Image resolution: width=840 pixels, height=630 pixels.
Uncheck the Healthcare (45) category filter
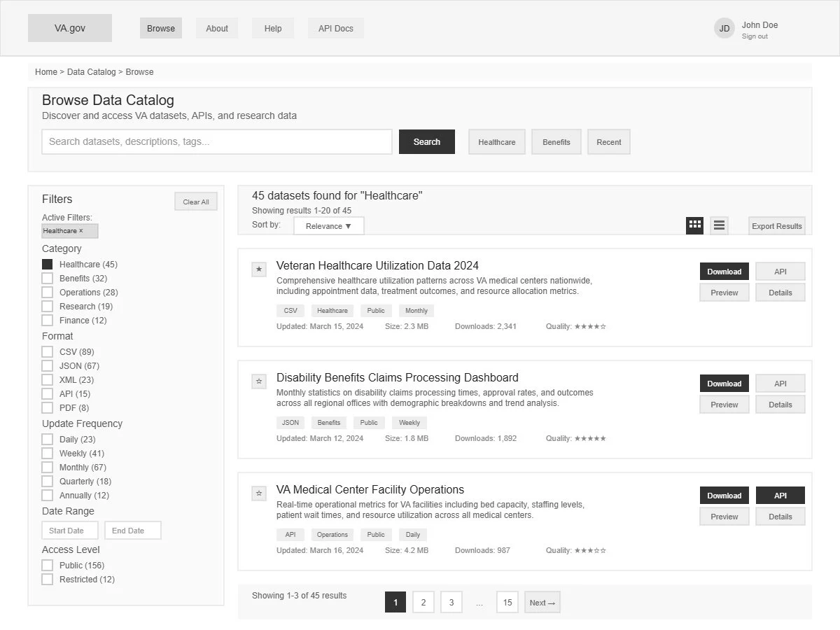coord(48,265)
